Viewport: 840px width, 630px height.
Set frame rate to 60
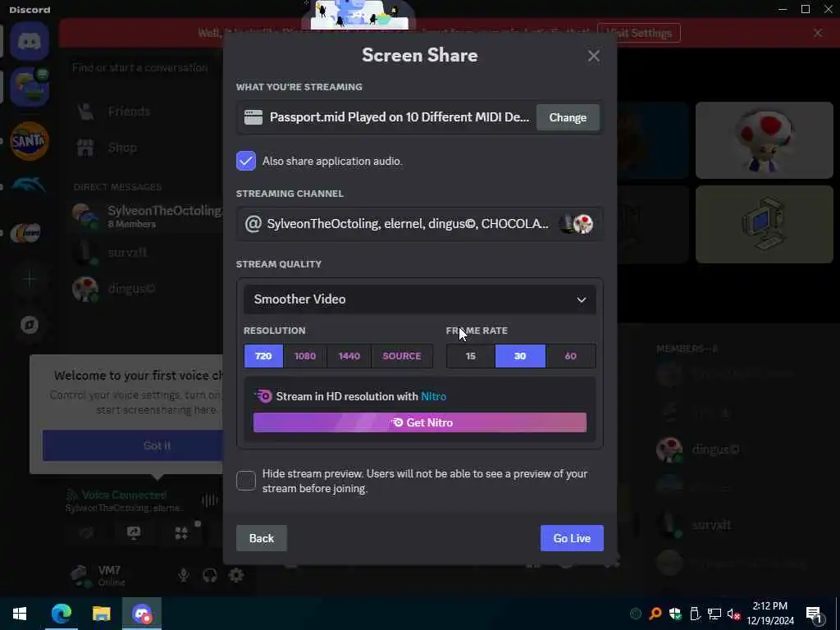tap(571, 356)
